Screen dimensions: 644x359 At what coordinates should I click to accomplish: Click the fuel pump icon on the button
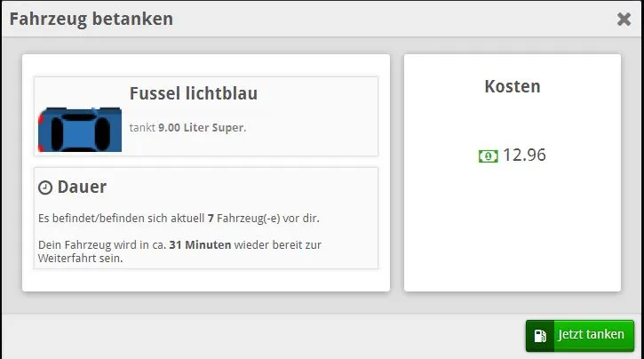[540, 336]
